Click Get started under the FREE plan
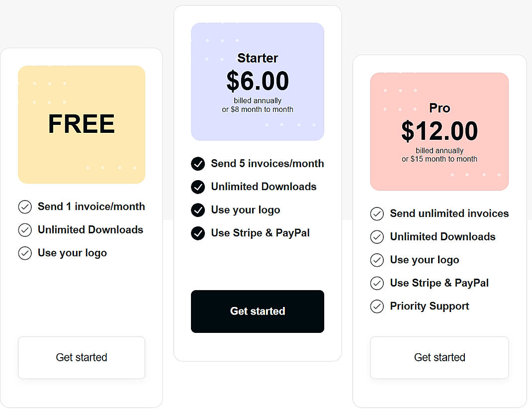 click(x=81, y=357)
